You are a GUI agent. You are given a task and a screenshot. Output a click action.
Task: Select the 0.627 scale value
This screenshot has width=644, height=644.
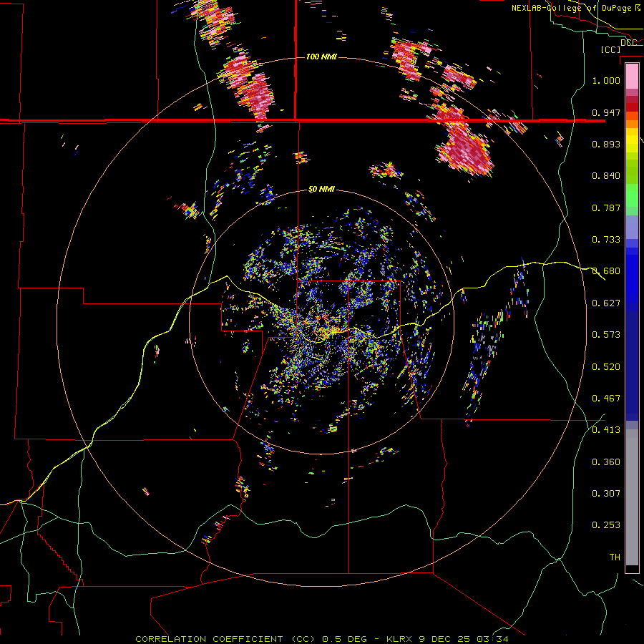click(x=606, y=303)
